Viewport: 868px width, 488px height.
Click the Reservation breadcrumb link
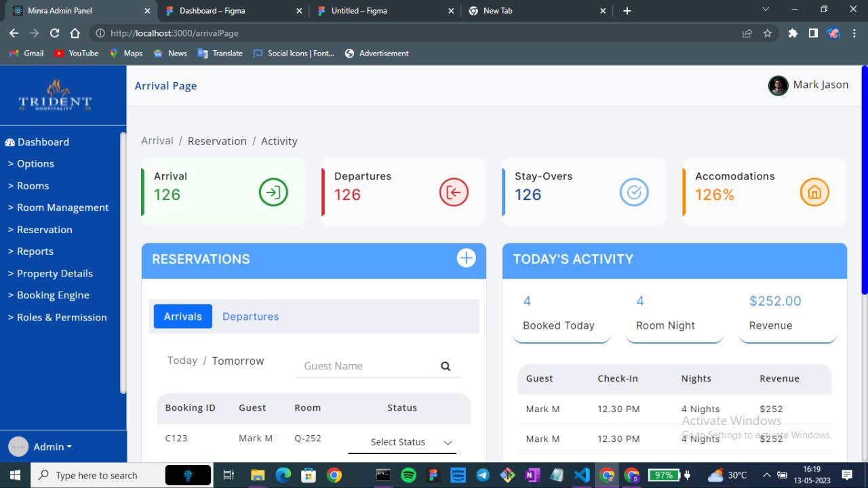point(217,141)
